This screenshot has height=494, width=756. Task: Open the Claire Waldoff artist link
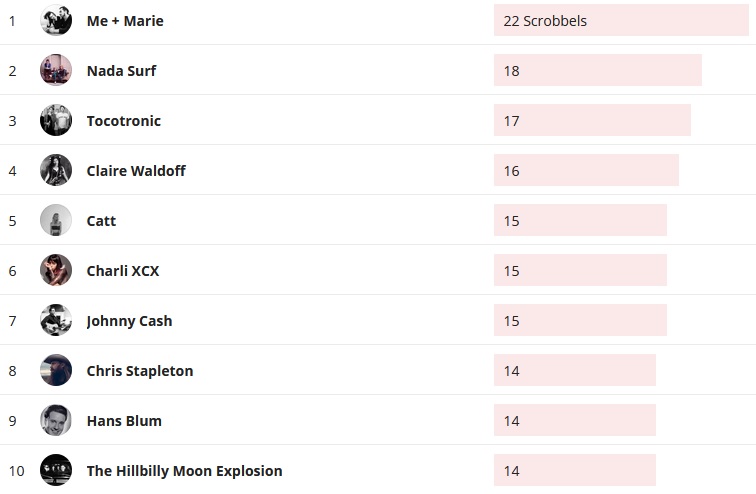(x=136, y=171)
